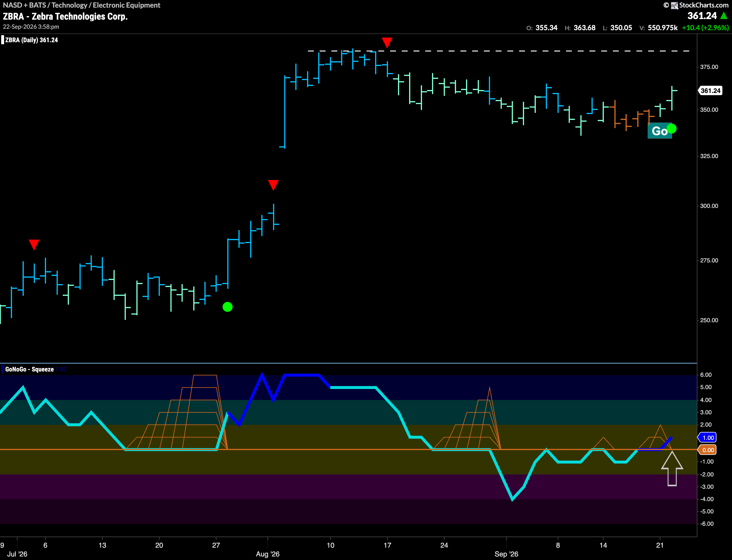Click the open price value 355.34
This screenshot has height=560, width=732.
(546, 28)
